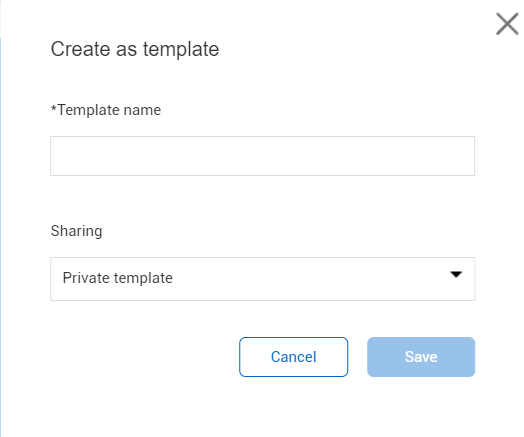Screen dimensions: 524x437
Task: Focus the empty text box under Template name
Action: point(262,156)
